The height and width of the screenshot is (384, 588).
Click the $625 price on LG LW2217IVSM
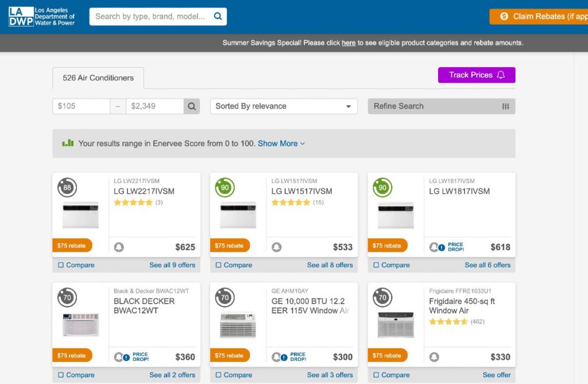[185, 247]
